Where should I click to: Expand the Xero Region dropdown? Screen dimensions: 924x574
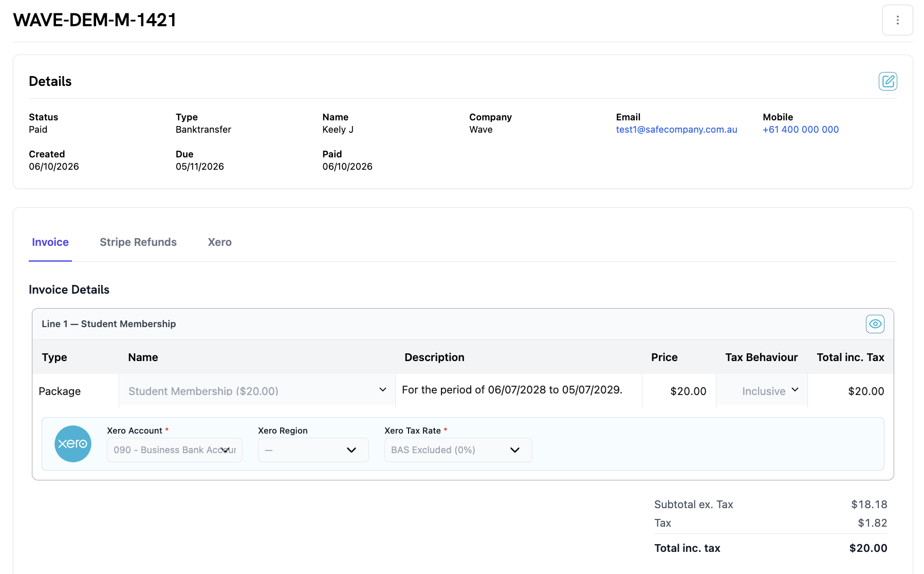click(313, 450)
